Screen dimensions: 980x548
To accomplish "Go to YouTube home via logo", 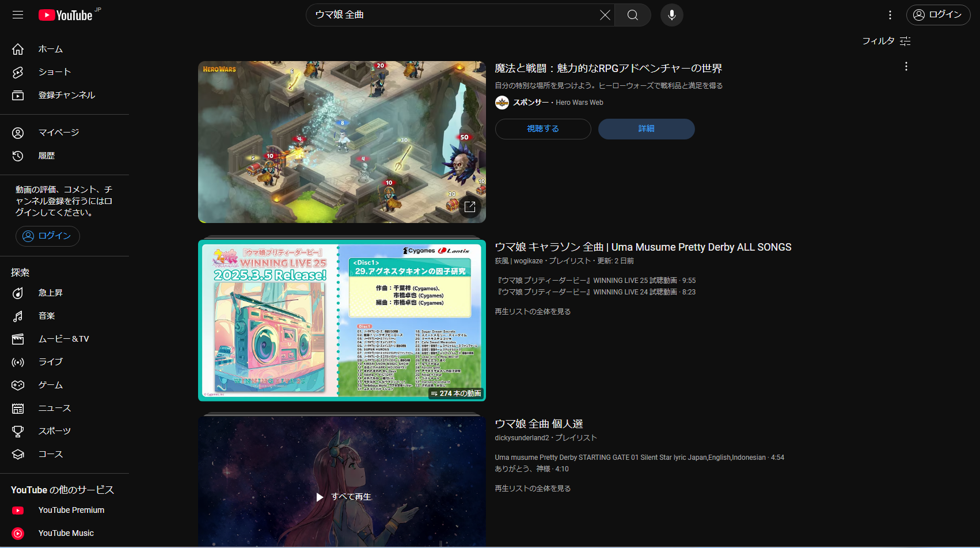I will tap(66, 15).
